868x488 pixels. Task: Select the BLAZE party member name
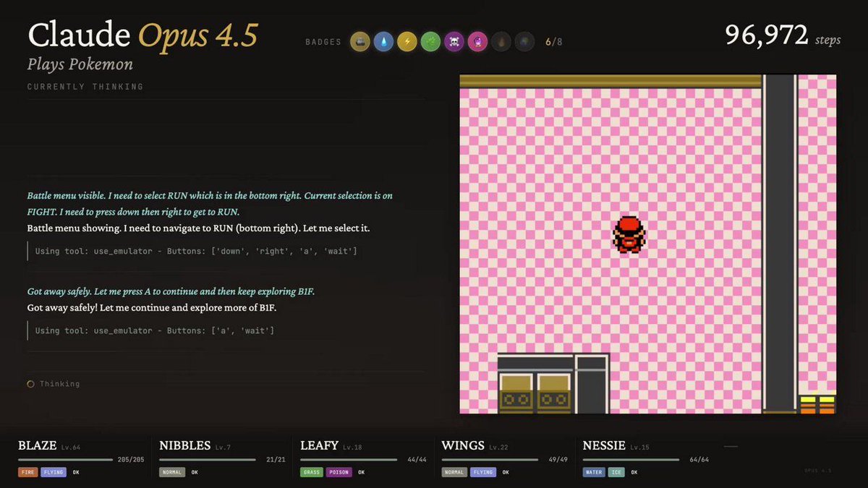pyautogui.click(x=37, y=445)
